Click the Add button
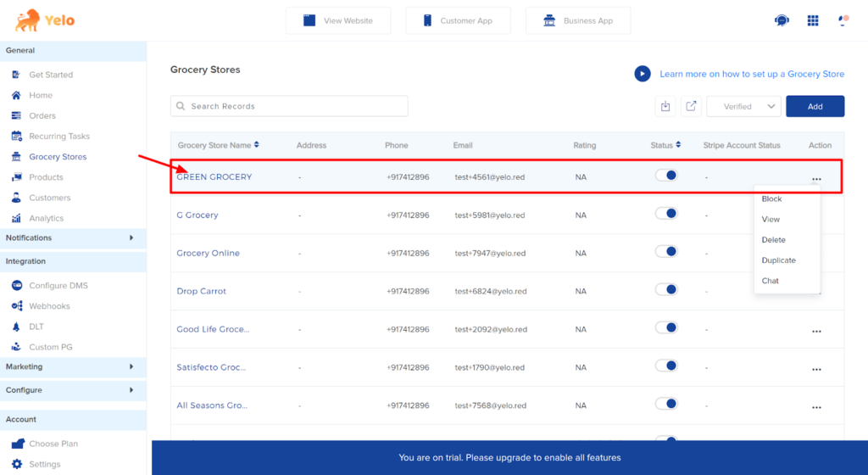The height and width of the screenshot is (475, 868). 815,106
